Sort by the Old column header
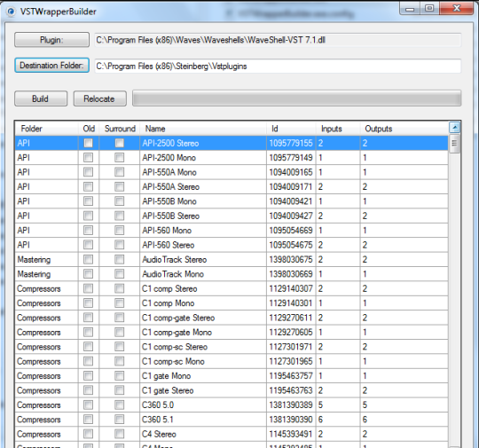 click(x=89, y=129)
